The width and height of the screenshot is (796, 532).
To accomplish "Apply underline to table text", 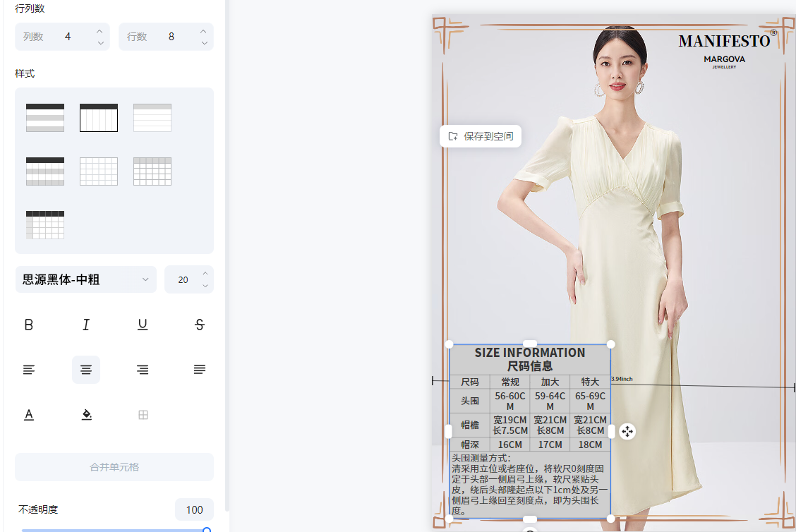I will pyautogui.click(x=143, y=325).
